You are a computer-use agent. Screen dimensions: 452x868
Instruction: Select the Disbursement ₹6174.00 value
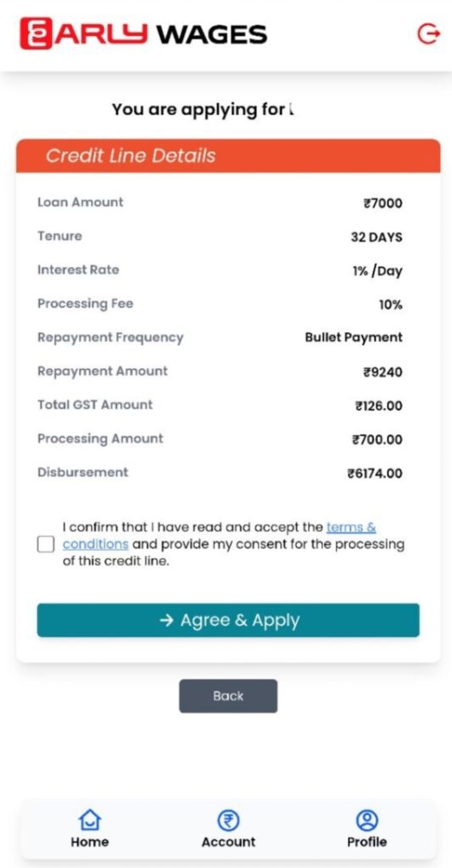(x=375, y=473)
